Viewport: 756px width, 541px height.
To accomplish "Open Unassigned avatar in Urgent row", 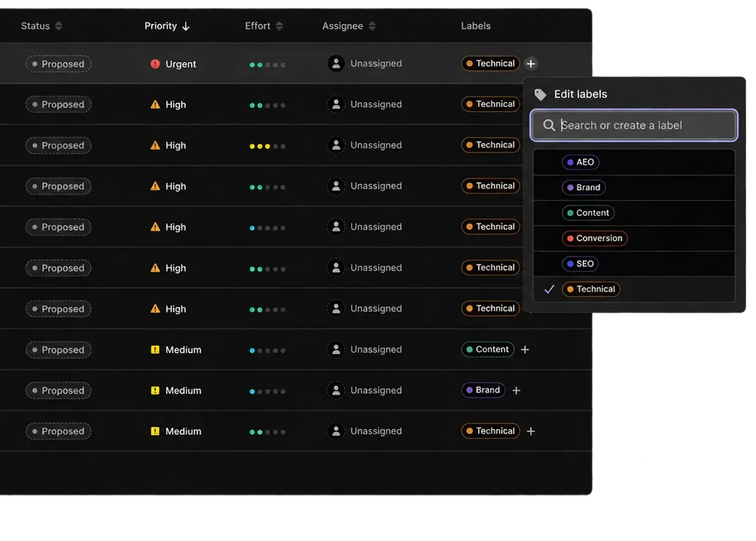I will point(336,63).
